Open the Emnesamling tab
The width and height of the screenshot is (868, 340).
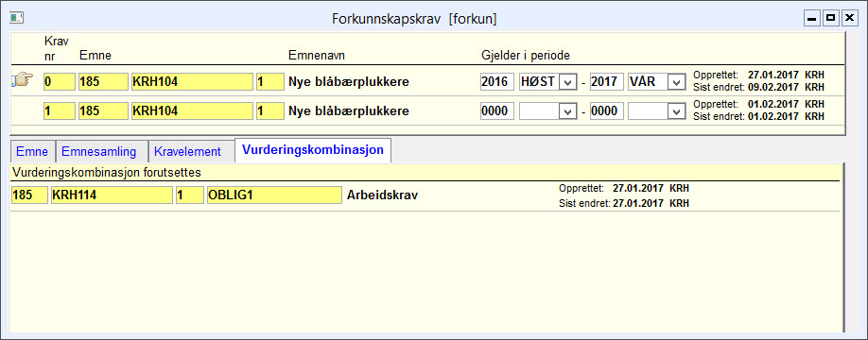[x=102, y=151]
